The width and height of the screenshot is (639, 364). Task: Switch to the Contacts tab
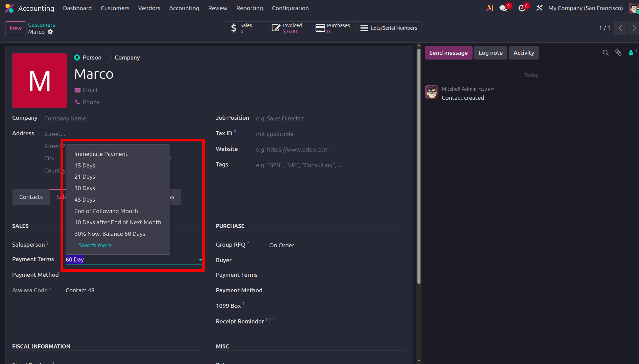pyautogui.click(x=31, y=197)
